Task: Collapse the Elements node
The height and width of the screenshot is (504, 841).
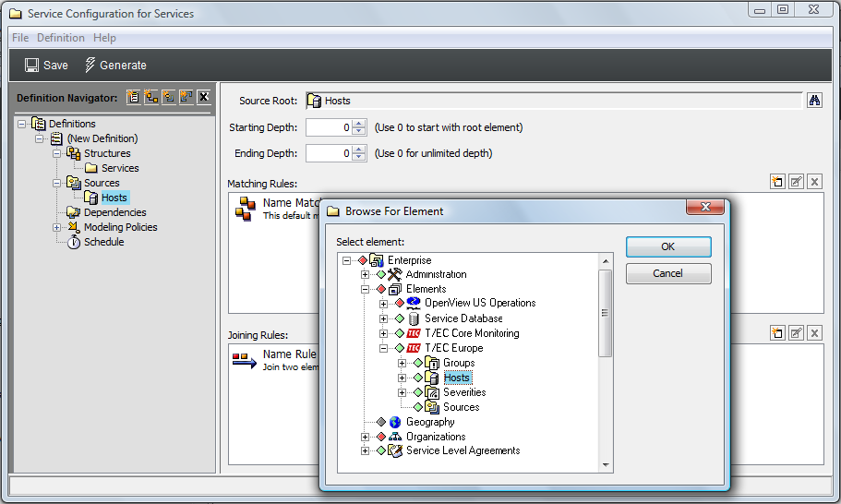Action: (x=366, y=289)
